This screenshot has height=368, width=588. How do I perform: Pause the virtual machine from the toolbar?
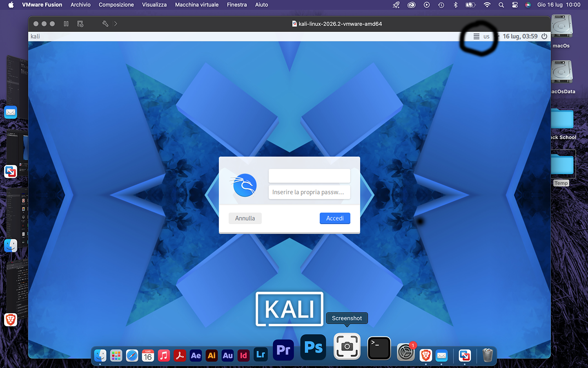coord(66,24)
